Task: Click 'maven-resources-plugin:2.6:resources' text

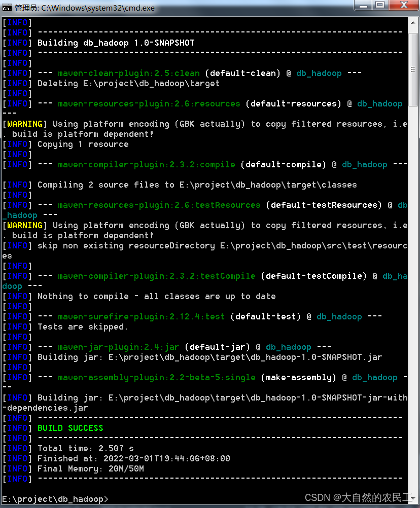Action: tap(149, 103)
